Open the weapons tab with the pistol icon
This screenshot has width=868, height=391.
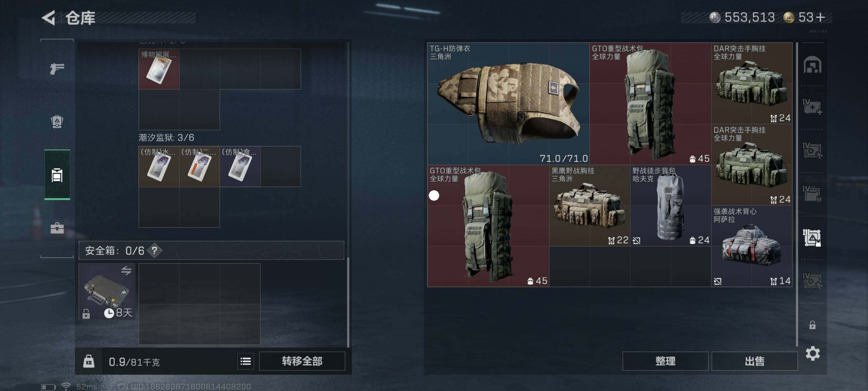pyautogui.click(x=57, y=69)
